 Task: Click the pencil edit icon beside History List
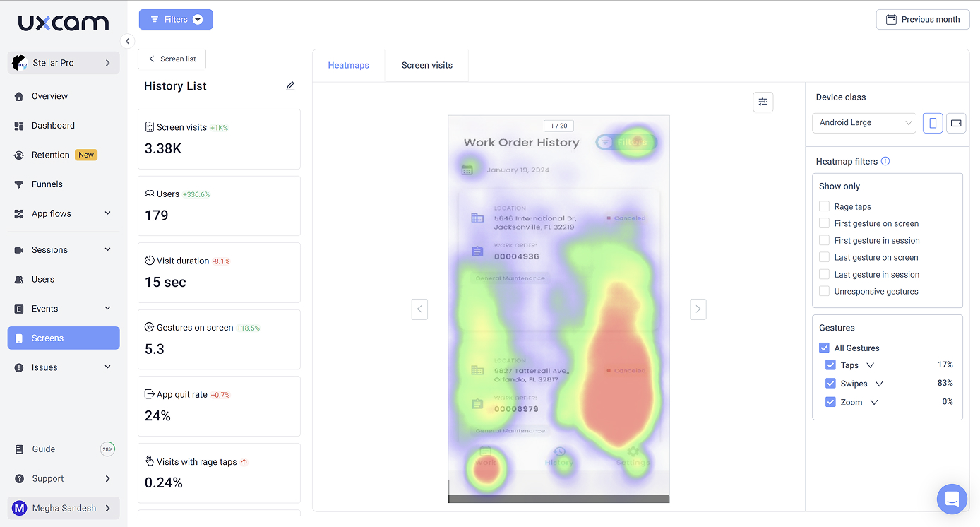tap(290, 86)
